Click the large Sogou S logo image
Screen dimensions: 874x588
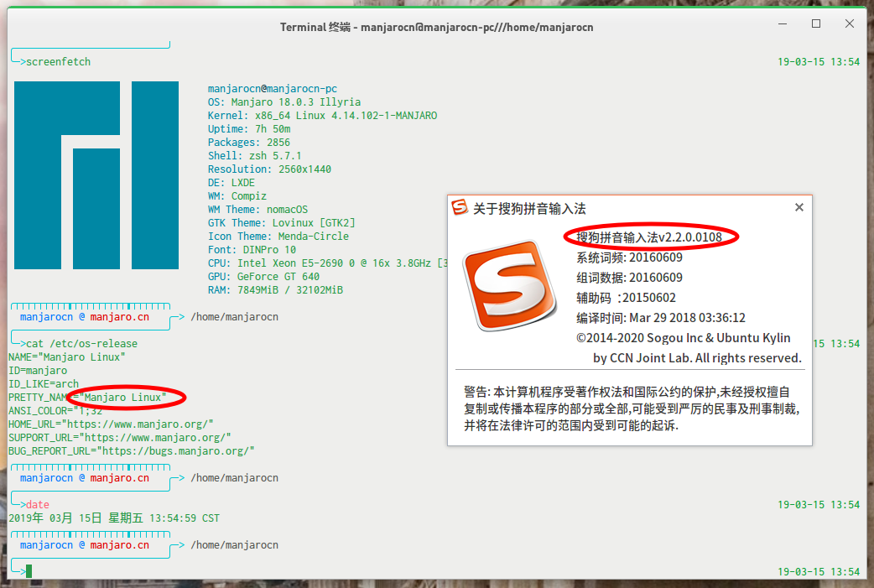(x=510, y=285)
